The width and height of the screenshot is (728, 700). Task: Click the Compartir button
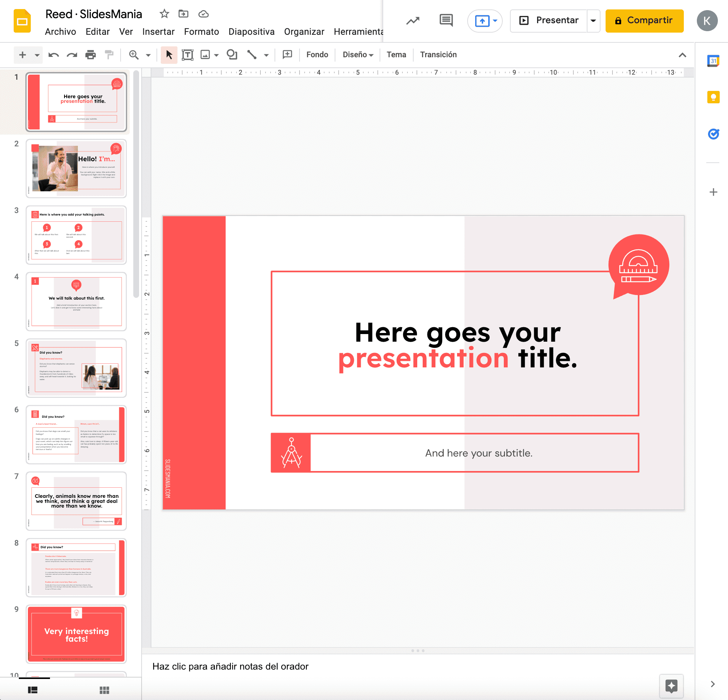coord(644,20)
